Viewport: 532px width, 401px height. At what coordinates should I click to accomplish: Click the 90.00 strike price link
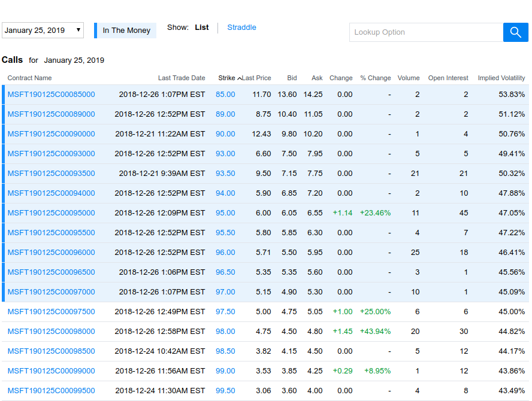coord(225,134)
